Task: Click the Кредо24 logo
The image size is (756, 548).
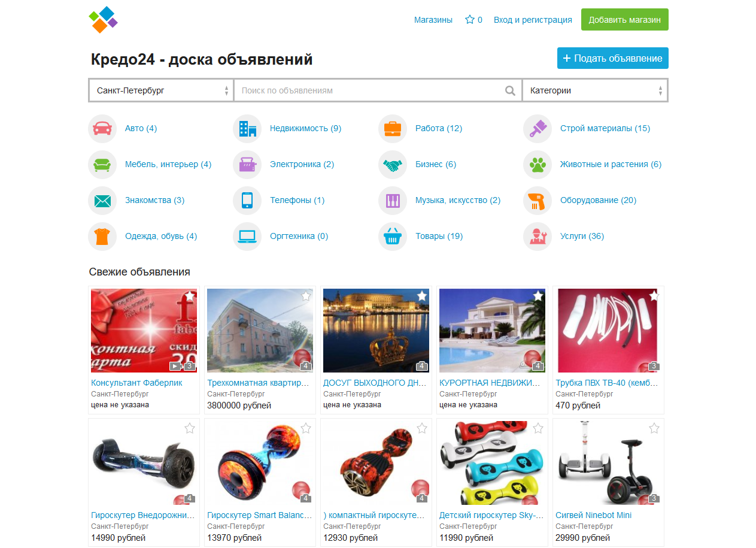Action: 103,20
